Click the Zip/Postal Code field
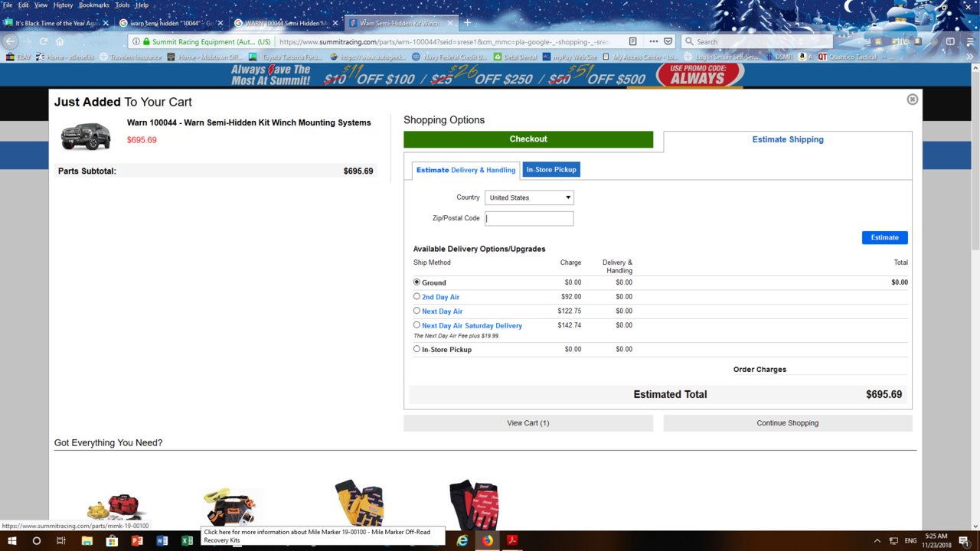 [529, 218]
